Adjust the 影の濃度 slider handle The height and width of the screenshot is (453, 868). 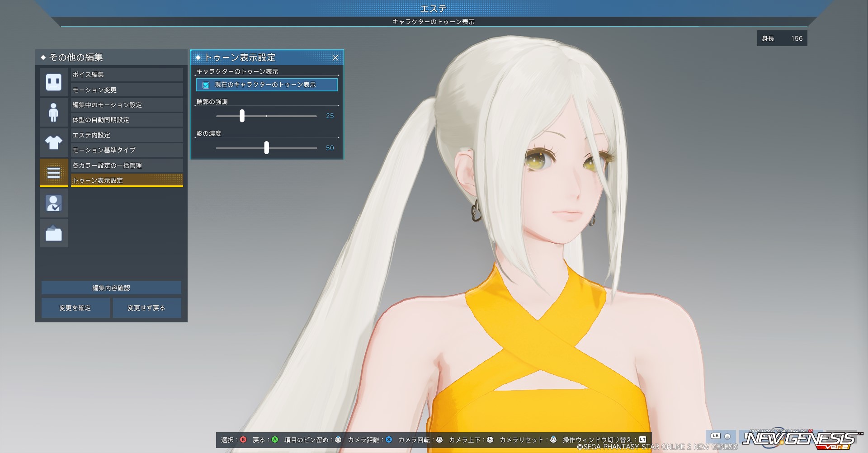click(x=266, y=147)
